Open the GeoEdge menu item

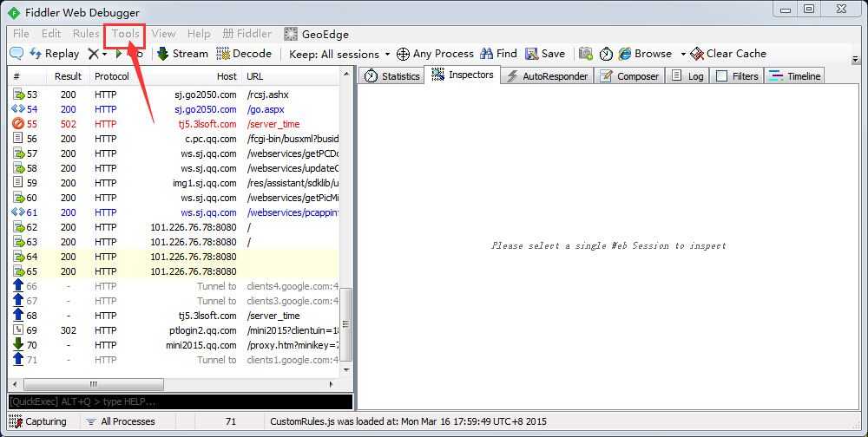[317, 35]
